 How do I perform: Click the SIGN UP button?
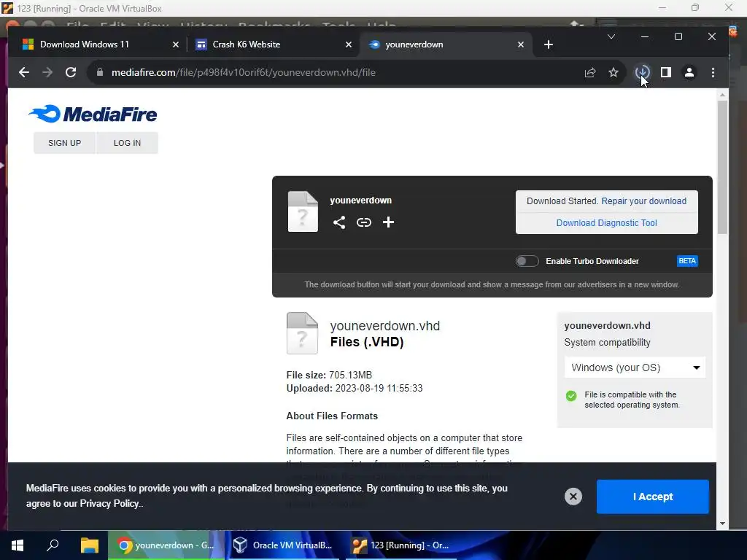[65, 143]
